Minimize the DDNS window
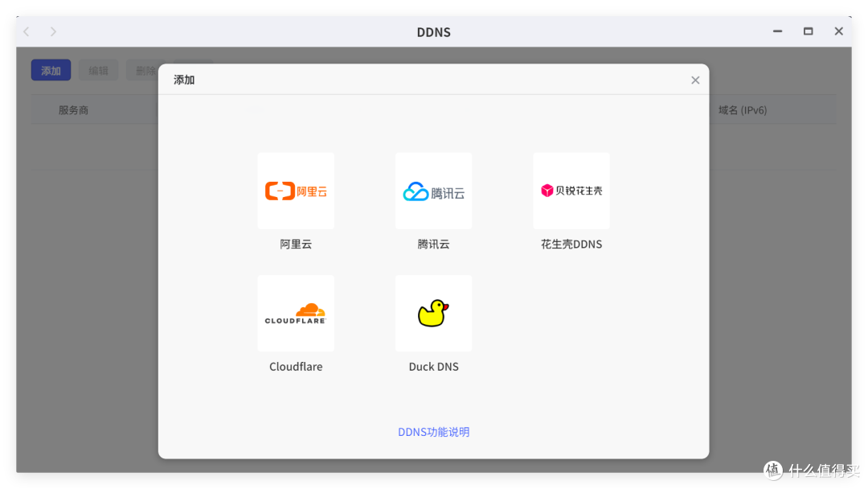Viewport: 868px width, 489px height. coord(778,31)
